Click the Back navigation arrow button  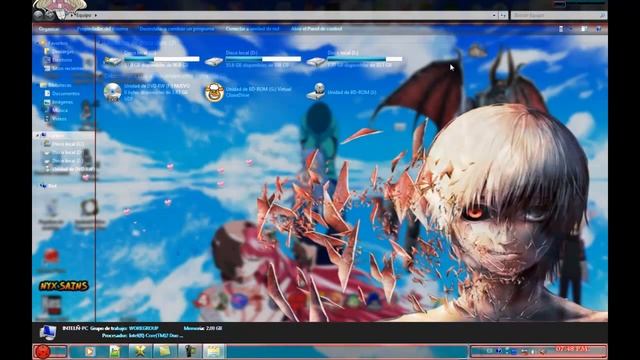coord(39,15)
